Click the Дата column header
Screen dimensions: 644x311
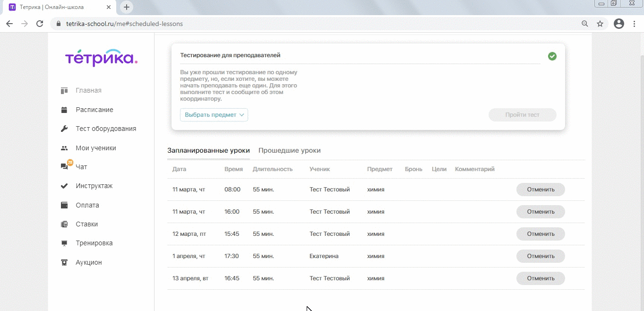pos(179,169)
